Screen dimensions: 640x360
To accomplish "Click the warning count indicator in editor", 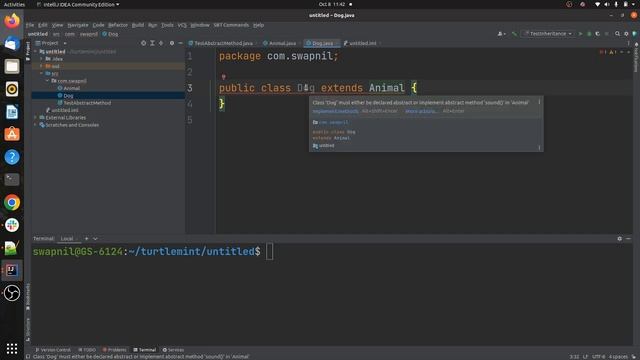I will tap(612, 52).
